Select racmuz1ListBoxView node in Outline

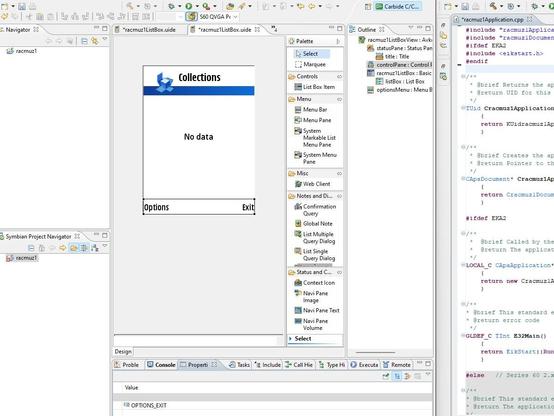[x=396, y=40]
